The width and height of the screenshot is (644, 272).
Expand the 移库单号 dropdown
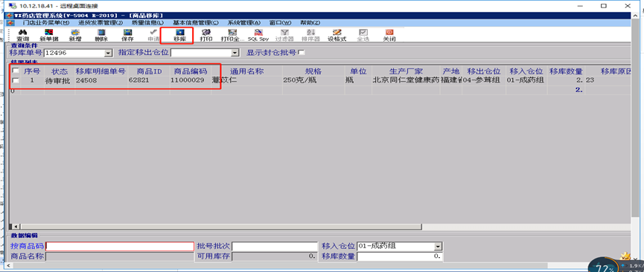[x=109, y=53]
